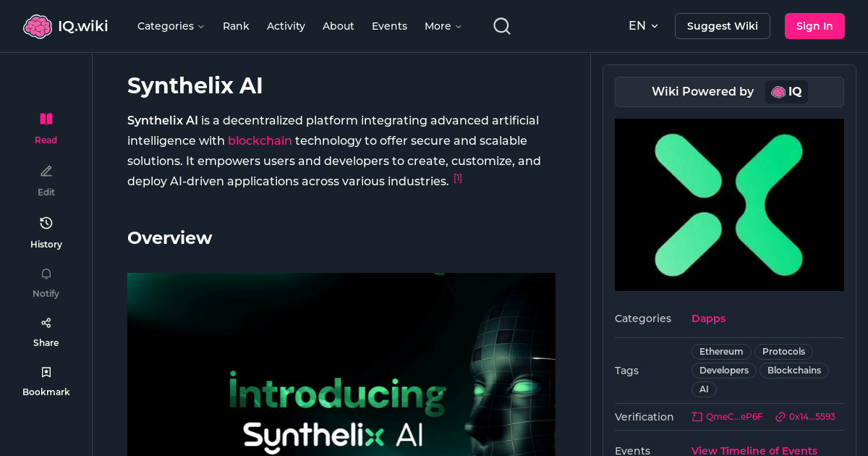Open the Read view in the sidebar
Image resolution: width=868 pixels, height=456 pixels.
[x=46, y=127]
